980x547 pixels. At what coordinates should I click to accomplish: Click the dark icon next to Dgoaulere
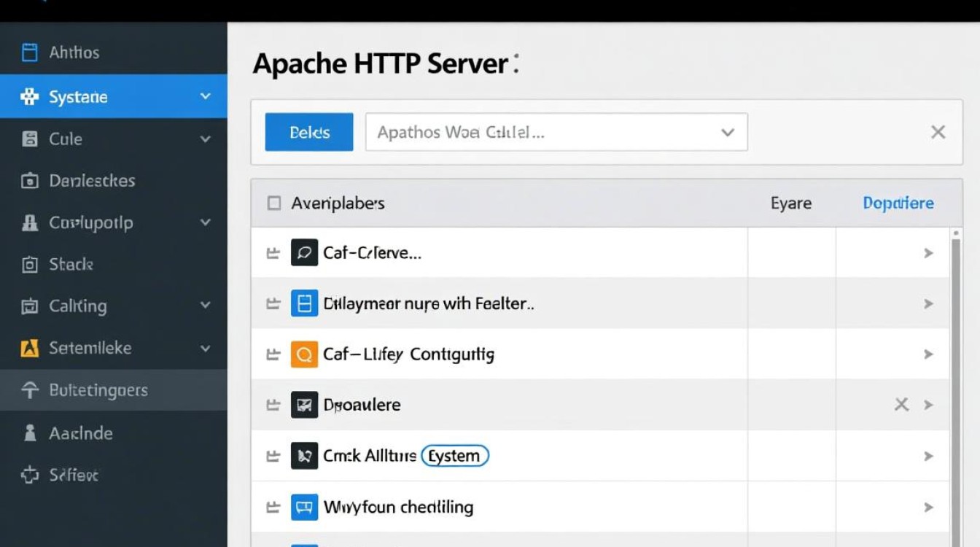point(304,405)
